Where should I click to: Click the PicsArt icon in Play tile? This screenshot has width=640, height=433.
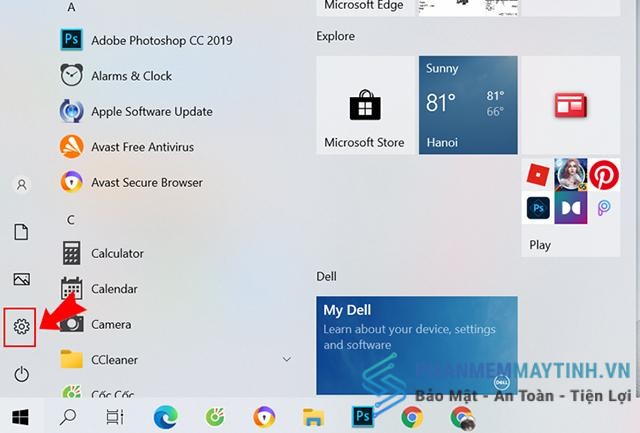point(604,208)
